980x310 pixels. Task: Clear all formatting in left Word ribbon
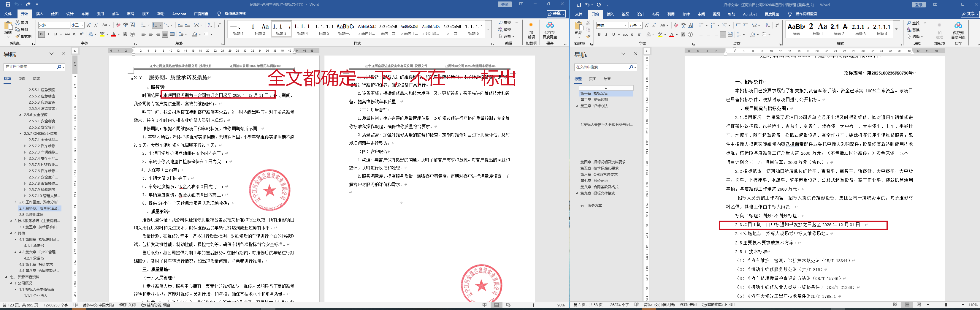click(118, 25)
